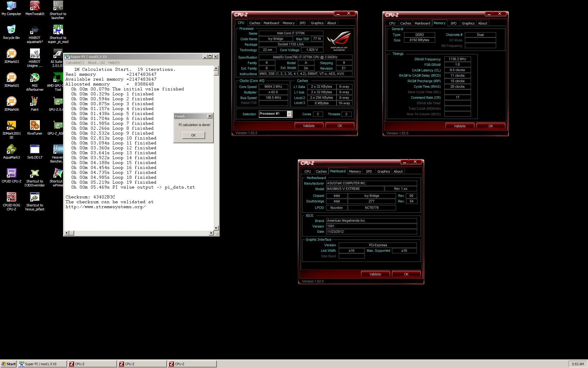Close the Finish dialog
The height and width of the screenshot is (368, 588).
pos(210,116)
